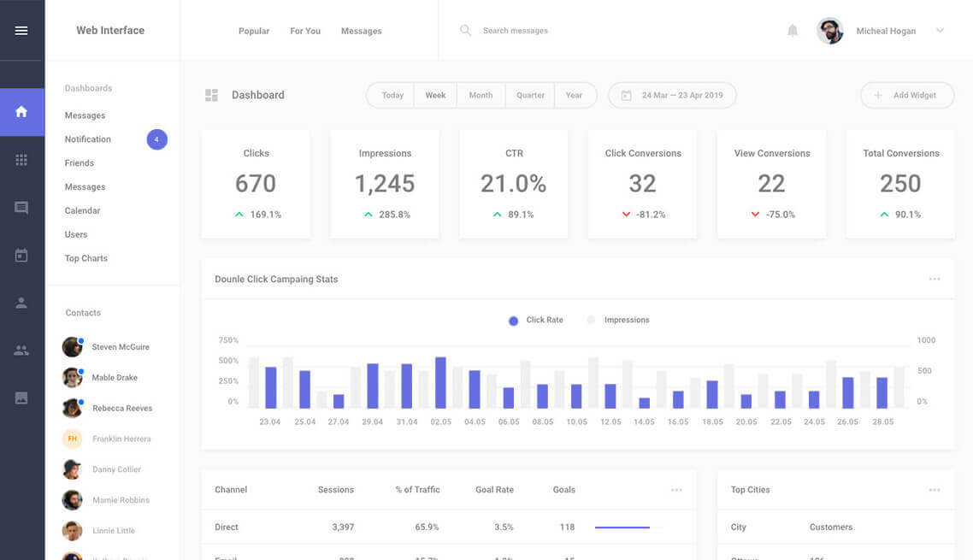Viewport: 973px width, 560px height.
Task: Open Top Charts in the sidebar
Action: tap(86, 258)
